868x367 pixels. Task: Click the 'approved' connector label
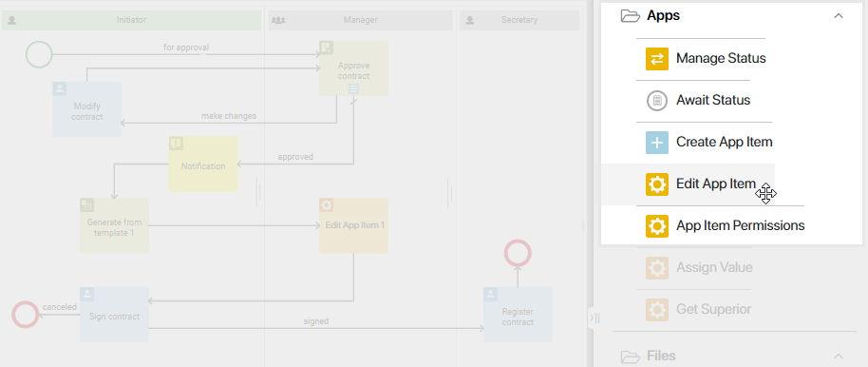click(295, 157)
